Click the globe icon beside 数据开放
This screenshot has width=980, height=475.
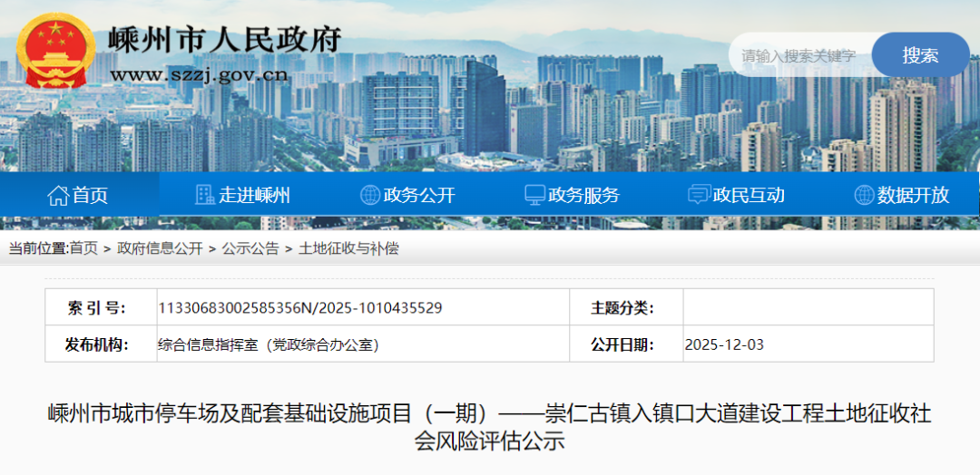coord(864,195)
